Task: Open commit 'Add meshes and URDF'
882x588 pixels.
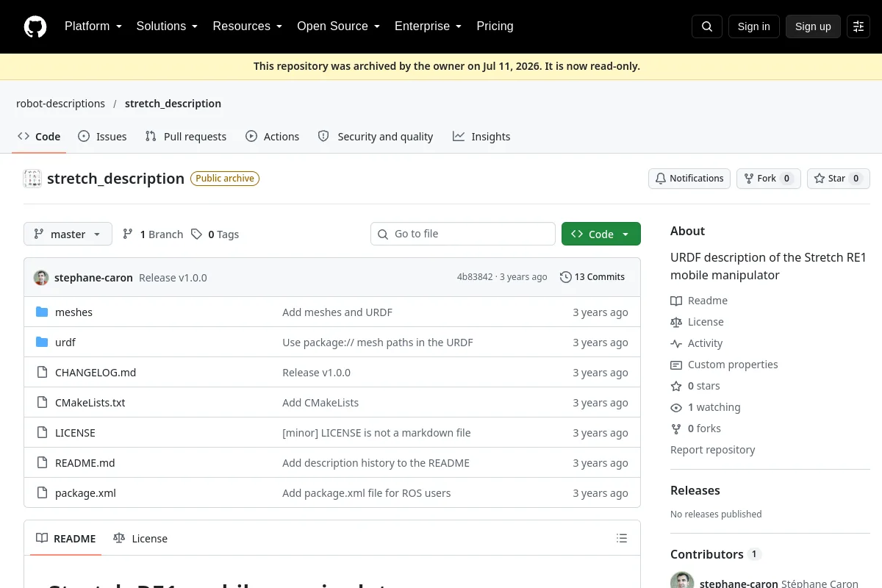Action: 337,312
